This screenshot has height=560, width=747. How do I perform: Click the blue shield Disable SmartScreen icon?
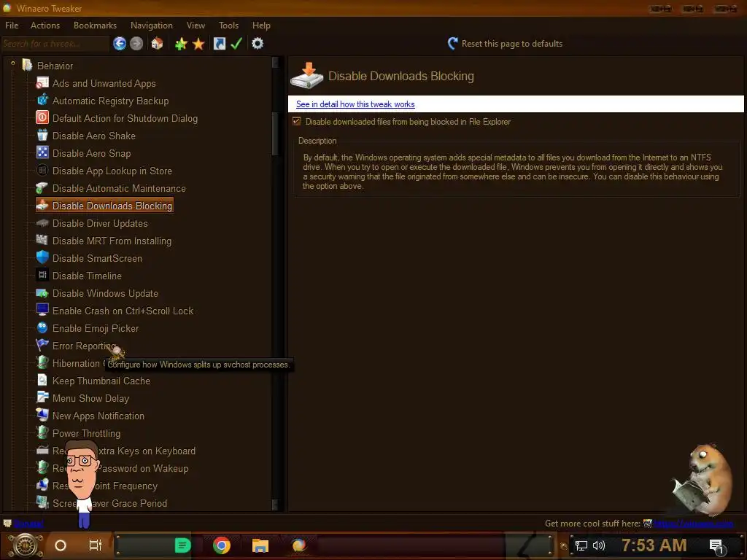coord(42,258)
